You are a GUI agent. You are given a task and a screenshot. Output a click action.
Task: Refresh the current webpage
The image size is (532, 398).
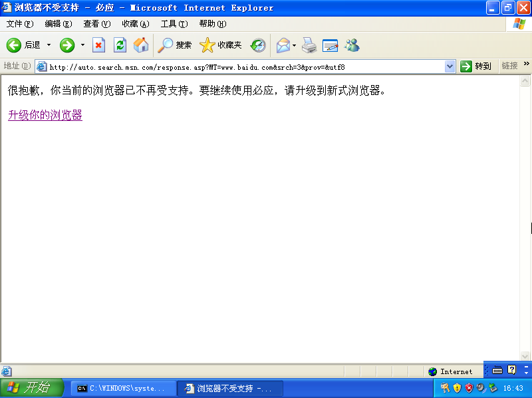(120, 45)
